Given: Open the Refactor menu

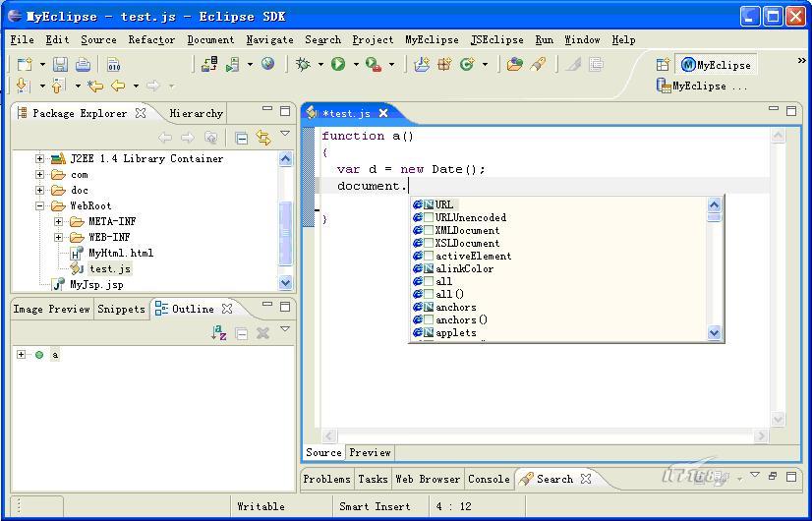Looking at the screenshot, I should pyautogui.click(x=151, y=40).
